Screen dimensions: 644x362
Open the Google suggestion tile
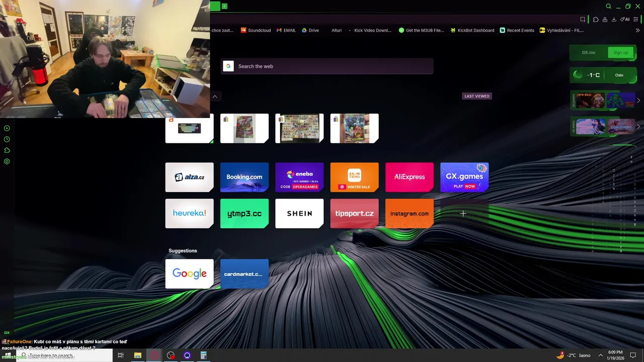pos(189,274)
